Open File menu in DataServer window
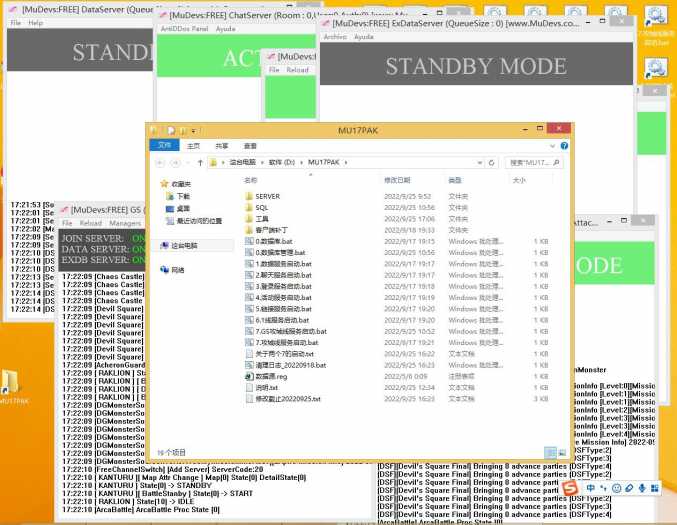Viewport: 677px width, 525px height. coord(16,23)
